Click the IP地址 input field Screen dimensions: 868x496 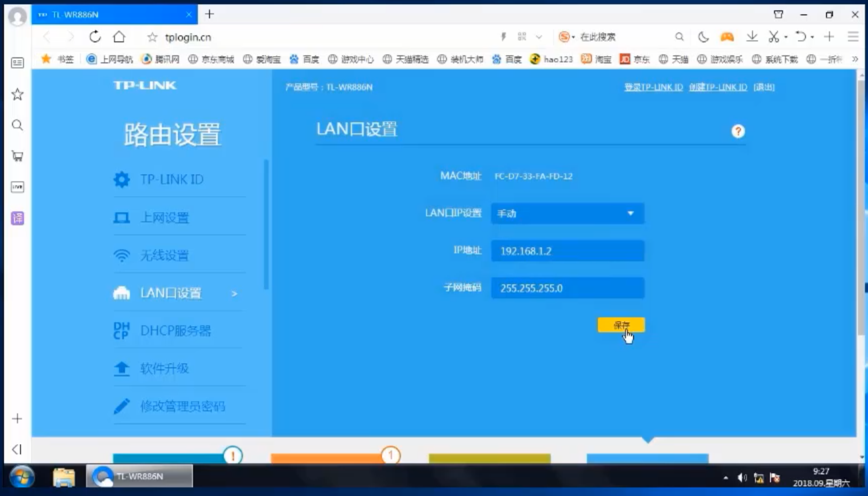(x=567, y=251)
